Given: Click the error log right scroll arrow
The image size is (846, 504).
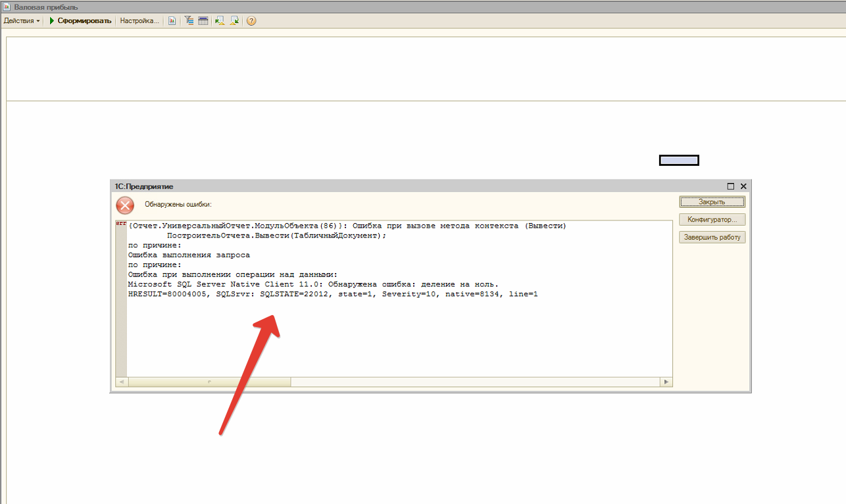Looking at the screenshot, I should pyautogui.click(x=666, y=382).
